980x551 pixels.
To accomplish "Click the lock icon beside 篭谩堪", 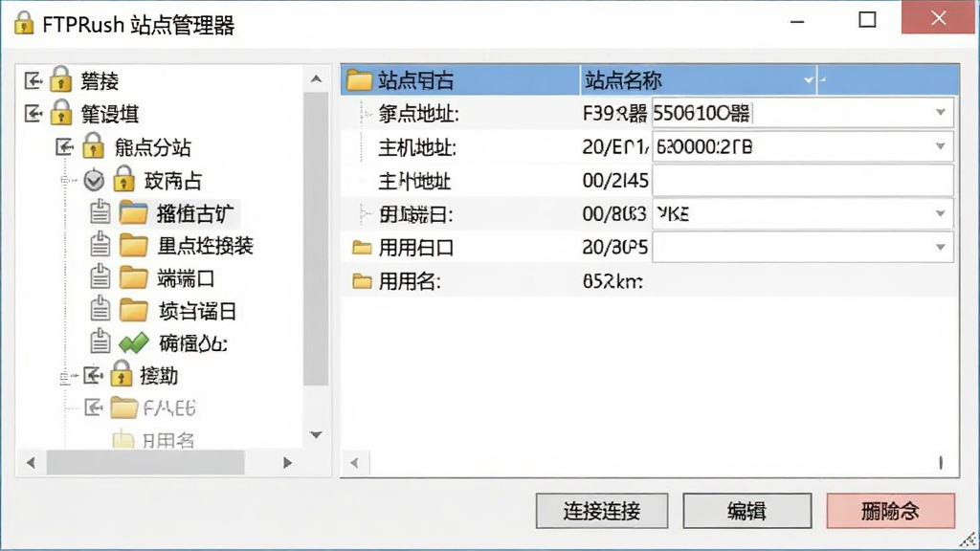I will (60, 113).
